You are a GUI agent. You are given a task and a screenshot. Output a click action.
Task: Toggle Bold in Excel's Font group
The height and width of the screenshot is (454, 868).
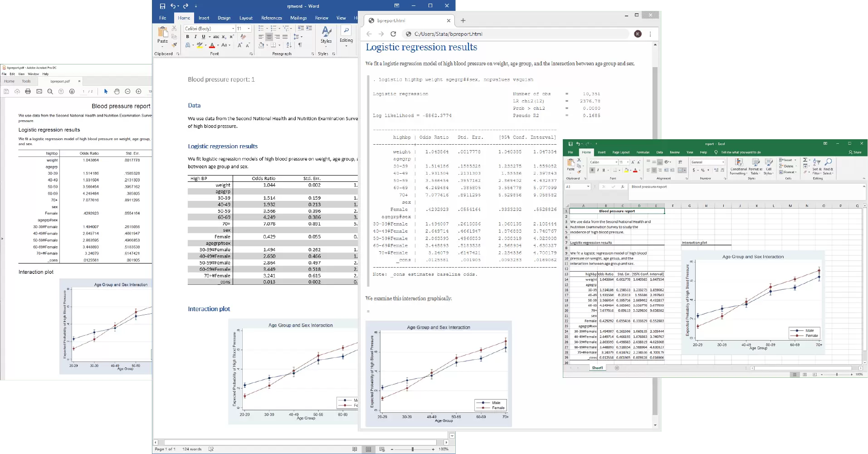point(592,170)
